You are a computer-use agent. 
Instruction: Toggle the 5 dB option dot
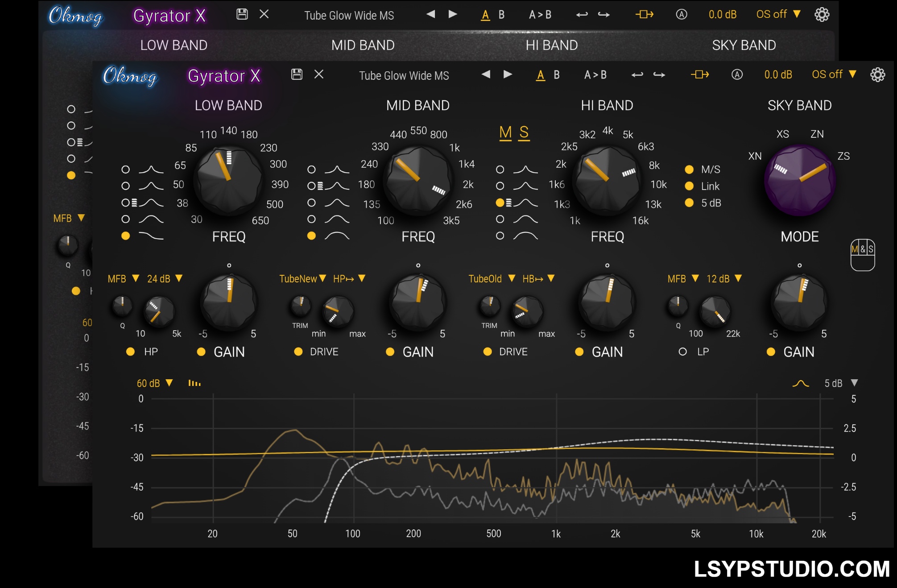click(x=689, y=203)
